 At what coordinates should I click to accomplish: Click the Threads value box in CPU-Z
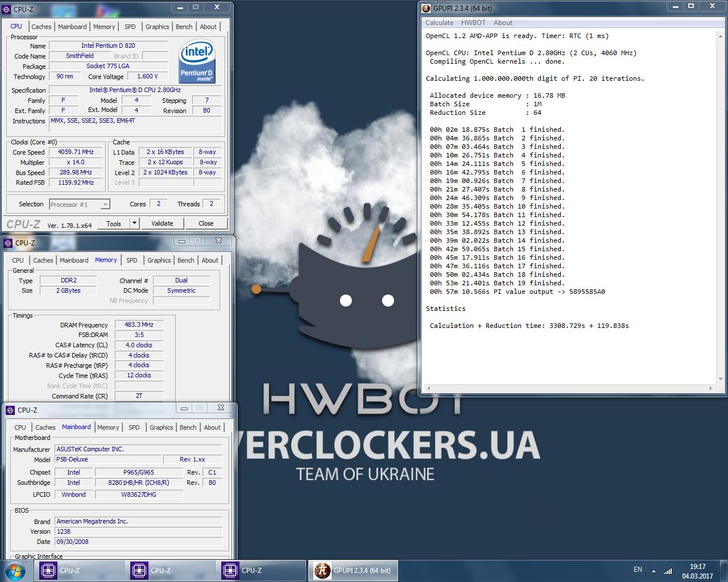click(x=212, y=203)
